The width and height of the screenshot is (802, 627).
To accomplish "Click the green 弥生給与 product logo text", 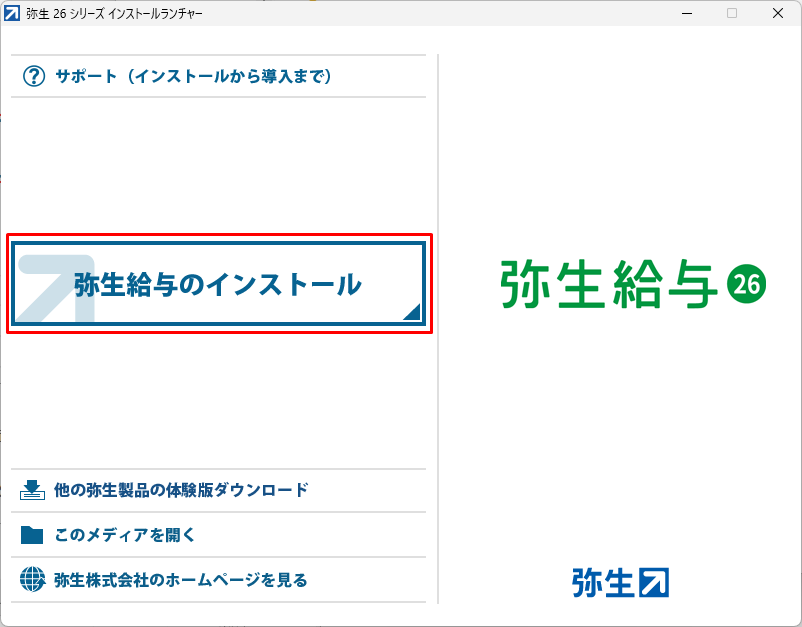I will coord(609,285).
